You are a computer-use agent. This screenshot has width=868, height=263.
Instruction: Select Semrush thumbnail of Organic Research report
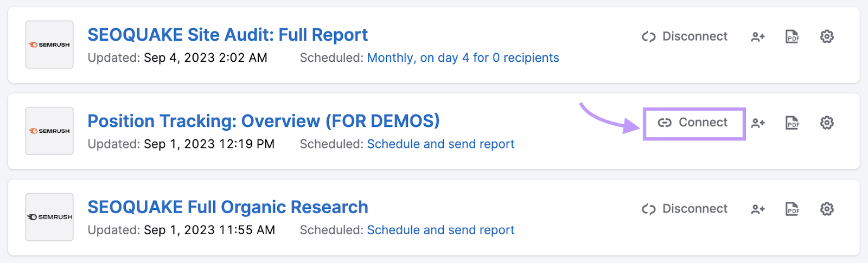point(49,217)
